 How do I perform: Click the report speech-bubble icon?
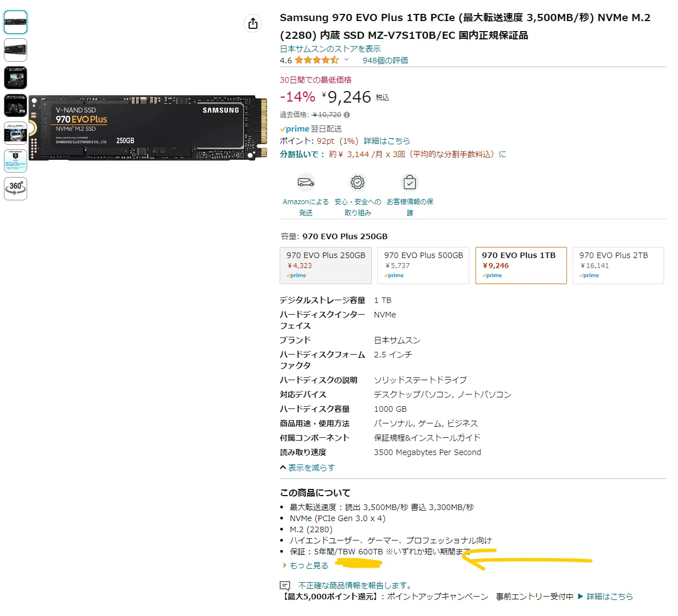pos(285,585)
